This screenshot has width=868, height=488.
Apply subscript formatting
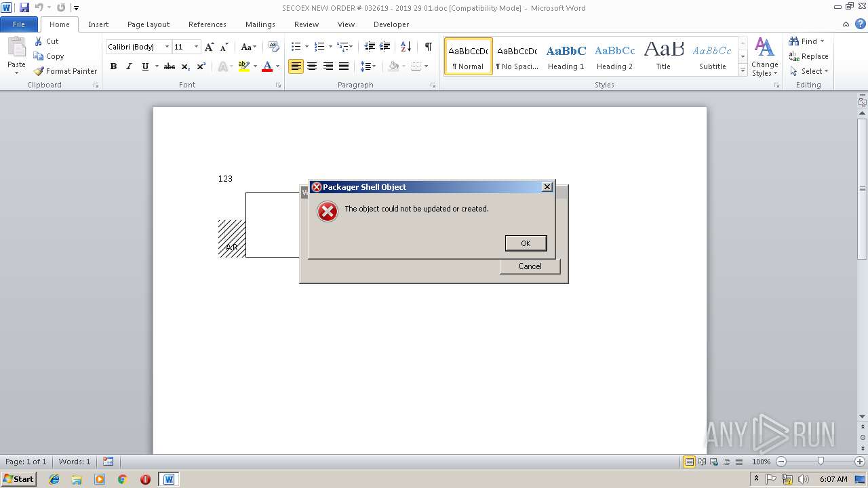click(x=186, y=66)
